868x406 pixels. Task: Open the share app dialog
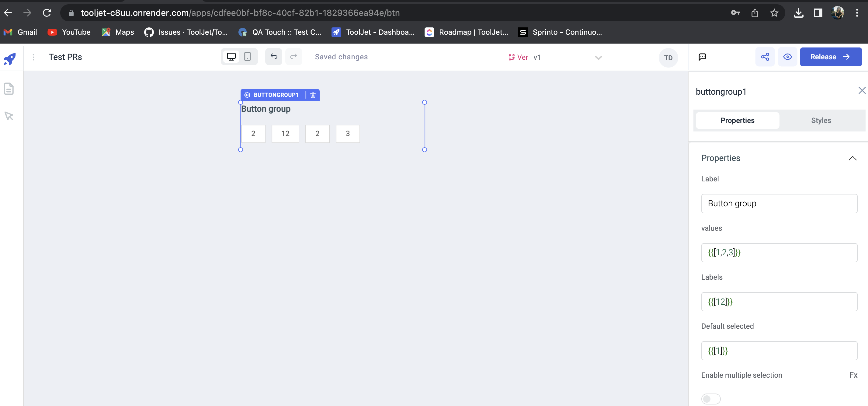(765, 57)
